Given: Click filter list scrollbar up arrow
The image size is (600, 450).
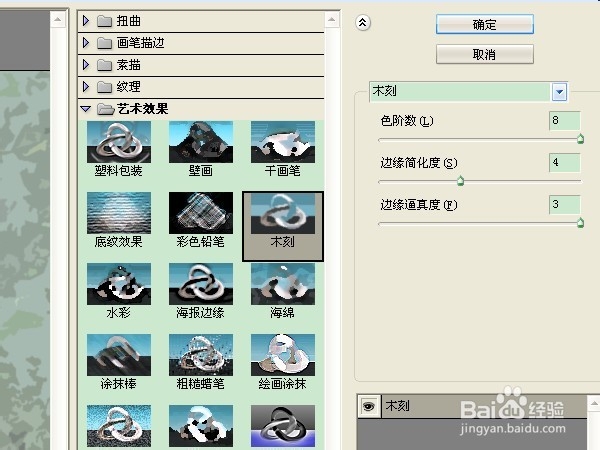Looking at the screenshot, I should pyautogui.click(x=332, y=20).
